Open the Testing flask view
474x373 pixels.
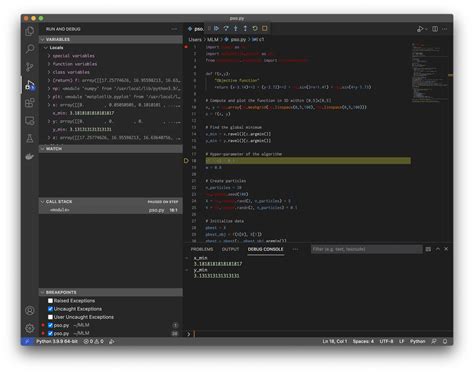[30, 138]
